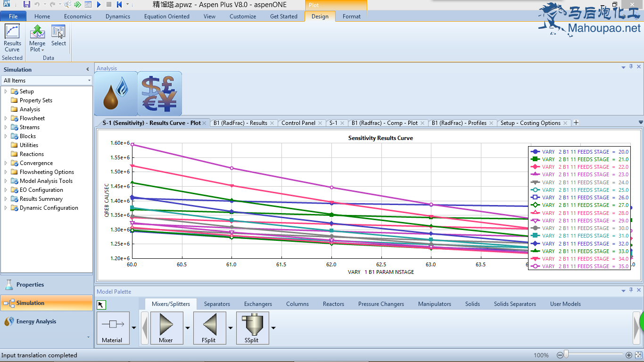Screen dimensions: 644x362
Task: Click the zoom out minus icon
Action: point(560,355)
